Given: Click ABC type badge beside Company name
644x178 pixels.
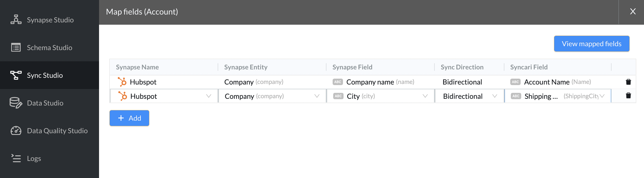Looking at the screenshot, I should (338, 82).
